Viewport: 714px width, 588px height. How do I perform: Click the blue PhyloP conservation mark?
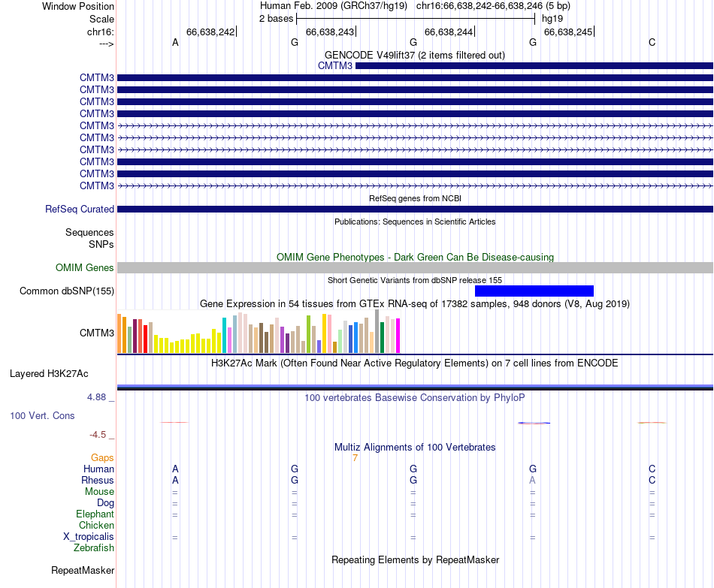click(x=534, y=424)
